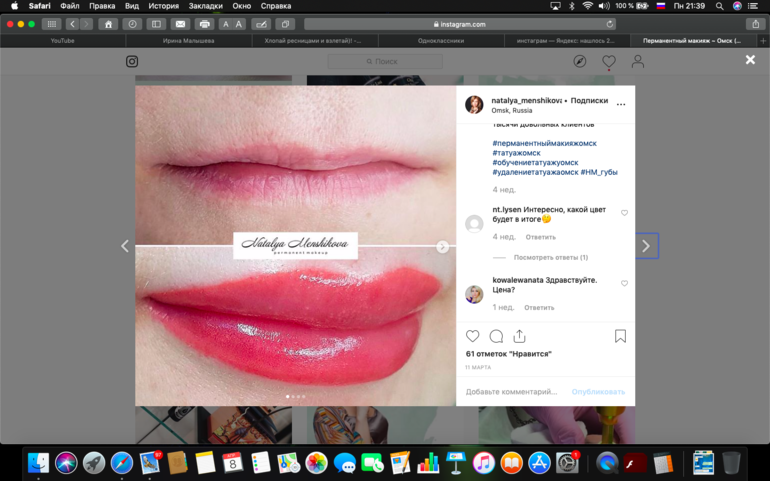Show next photo in carousel
The image size is (770, 481).
pos(442,247)
